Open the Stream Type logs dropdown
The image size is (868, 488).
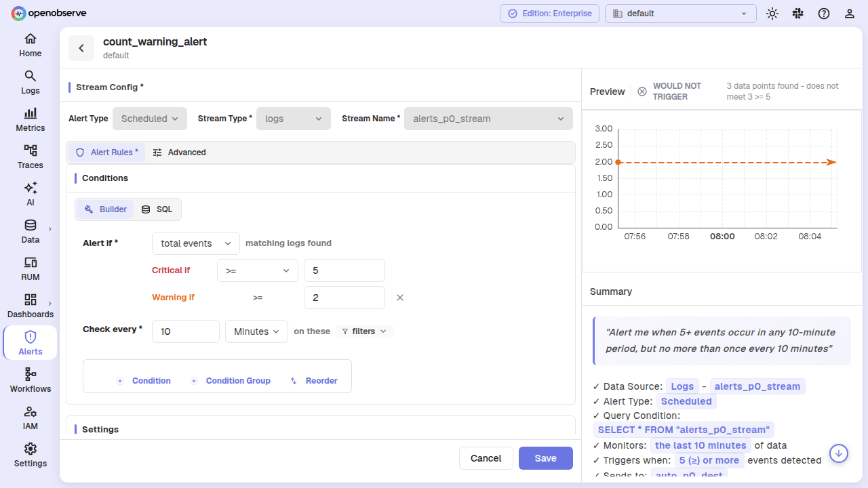pos(294,119)
